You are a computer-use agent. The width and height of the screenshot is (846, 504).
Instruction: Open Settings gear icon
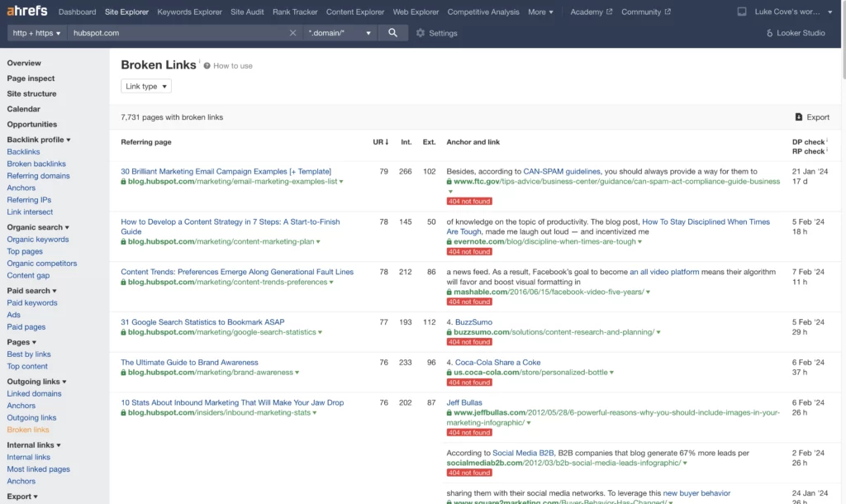[421, 33]
